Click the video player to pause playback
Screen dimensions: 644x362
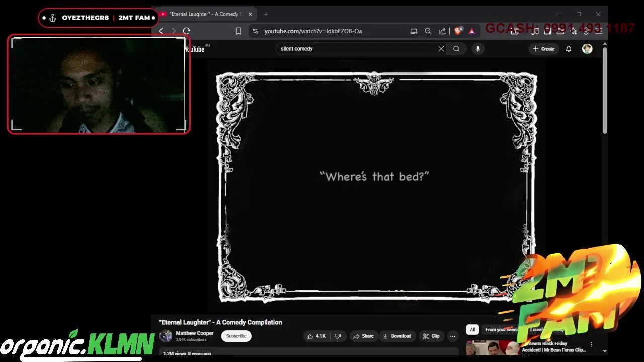point(376,187)
